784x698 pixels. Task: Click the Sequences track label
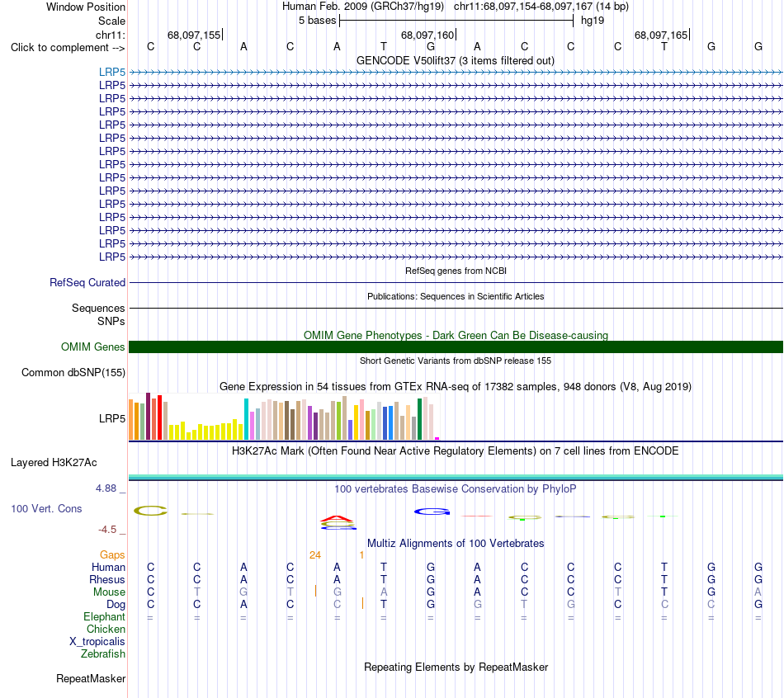(98, 308)
